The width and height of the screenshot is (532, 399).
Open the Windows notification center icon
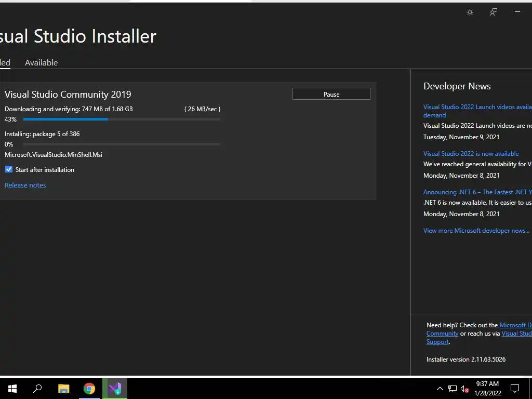coord(515,389)
